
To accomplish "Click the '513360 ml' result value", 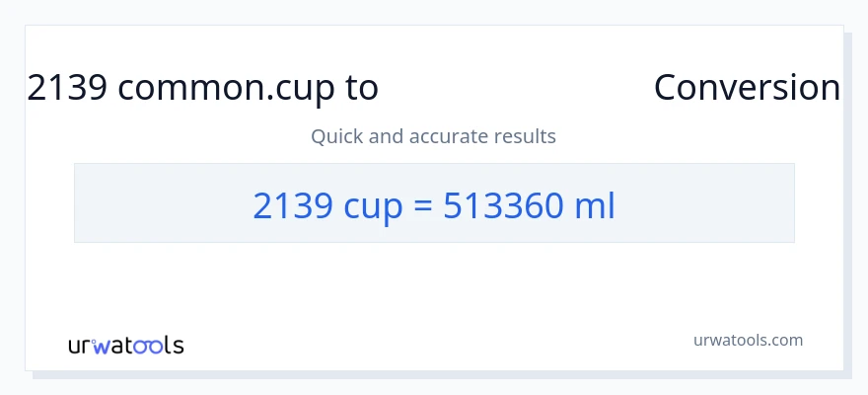I will coord(529,205).
